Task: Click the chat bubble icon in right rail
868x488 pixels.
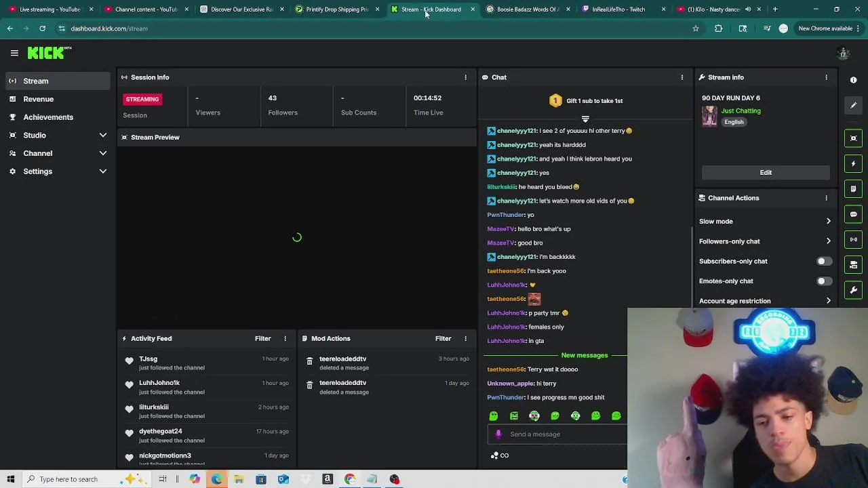Action: coord(853,214)
